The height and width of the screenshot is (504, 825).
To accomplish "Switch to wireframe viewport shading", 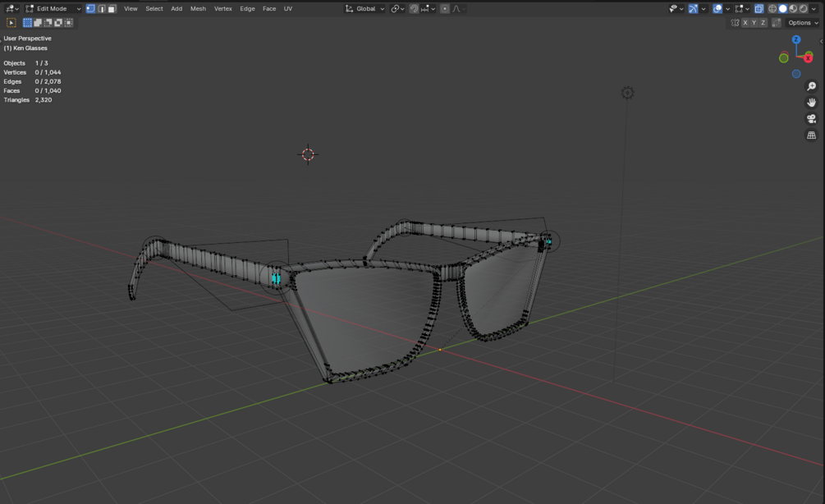I will pyautogui.click(x=772, y=8).
